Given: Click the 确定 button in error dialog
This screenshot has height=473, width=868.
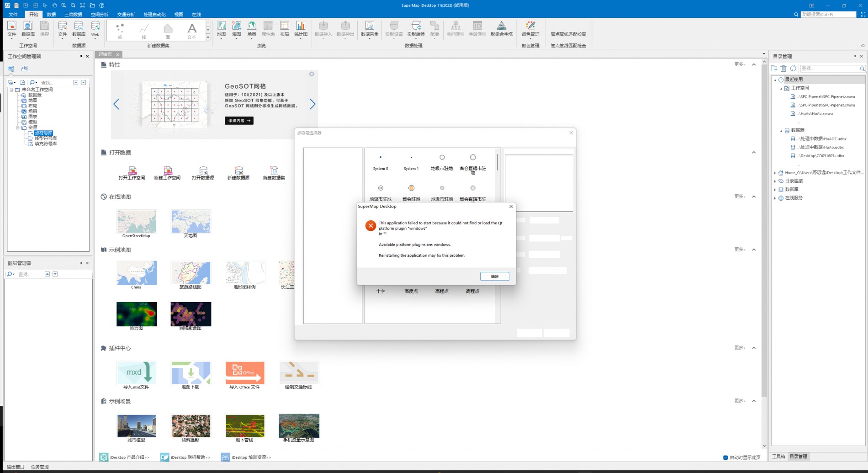Looking at the screenshot, I should (494, 276).
